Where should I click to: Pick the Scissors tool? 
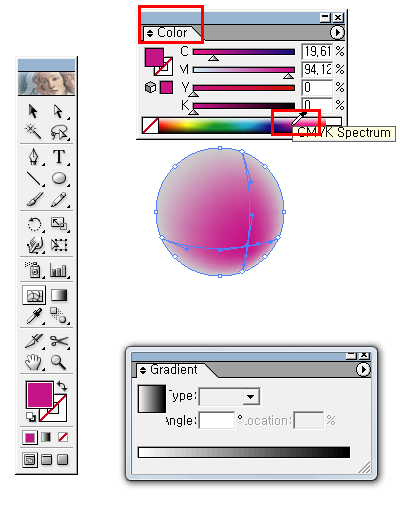click(59, 341)
